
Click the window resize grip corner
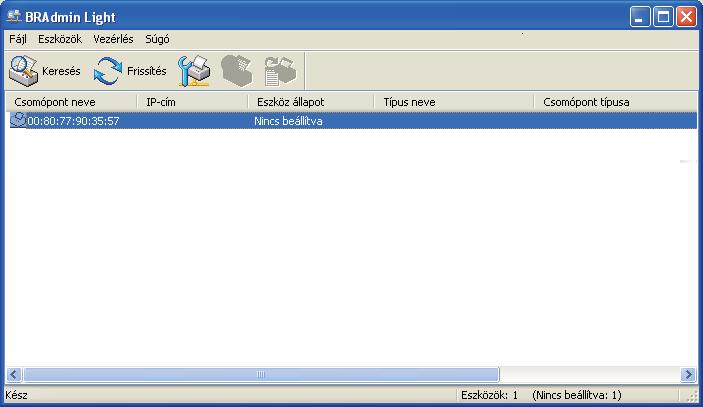[691, 395]
